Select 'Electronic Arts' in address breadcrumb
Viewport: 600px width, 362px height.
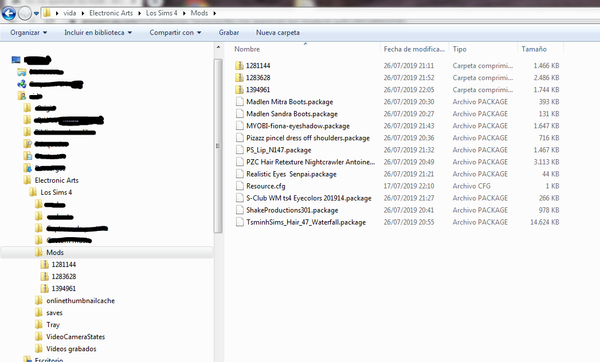pyautogui.click(x=111, y=13)
